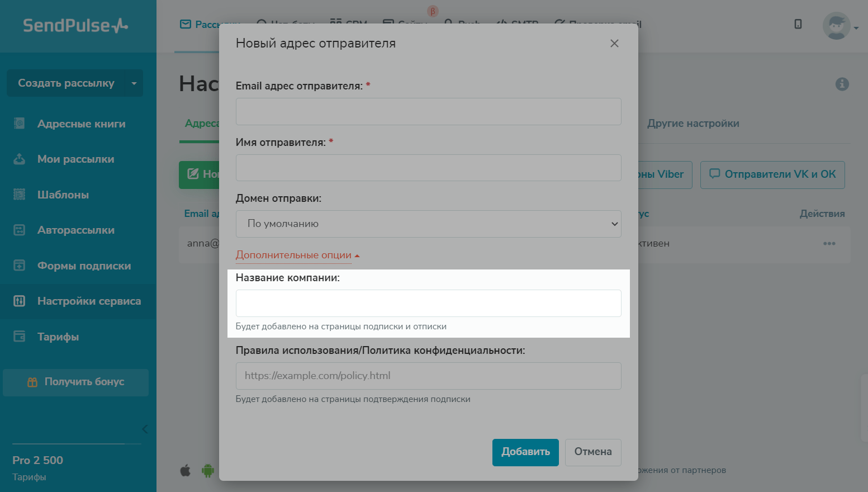The height and width of the screenshot is (492, 868).
Task: Click the Templates sidebar icon
Action: (20, 195)
